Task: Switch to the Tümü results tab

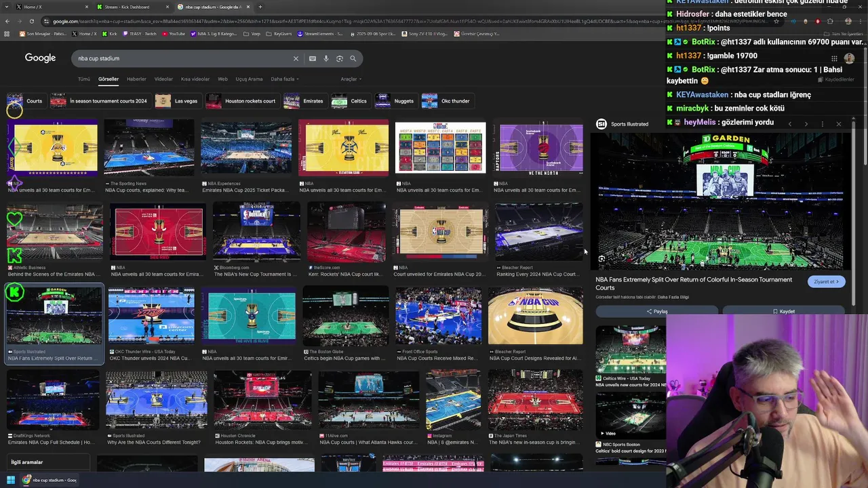Action: 84,79
